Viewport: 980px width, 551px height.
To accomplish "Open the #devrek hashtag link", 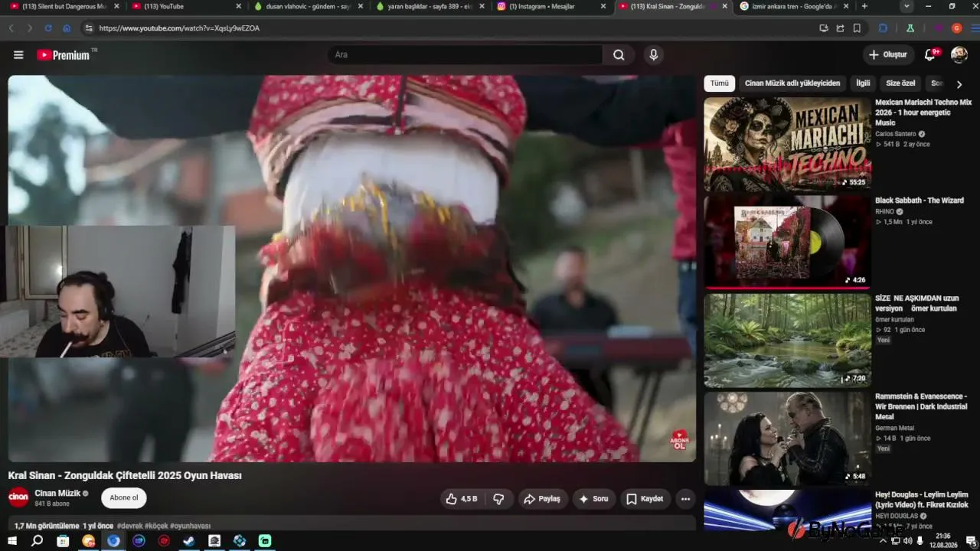I will [x=130, y=527].
